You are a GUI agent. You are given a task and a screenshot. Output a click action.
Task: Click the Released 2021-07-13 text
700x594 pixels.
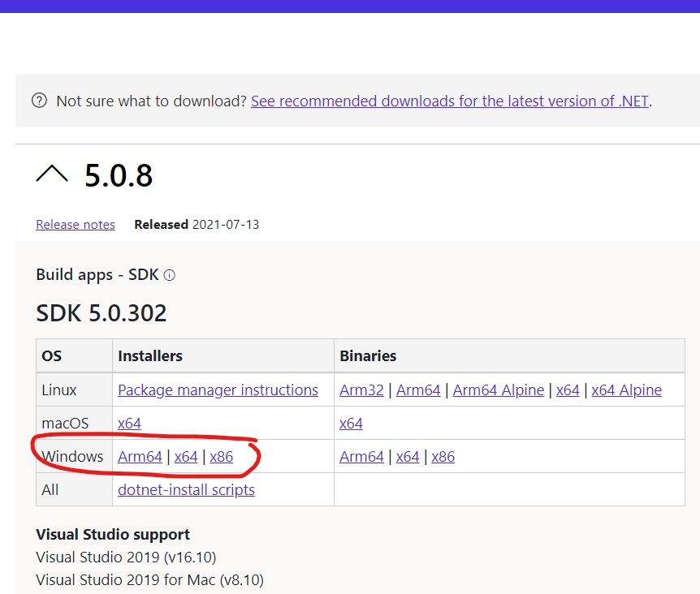click(x=197, y=224)
